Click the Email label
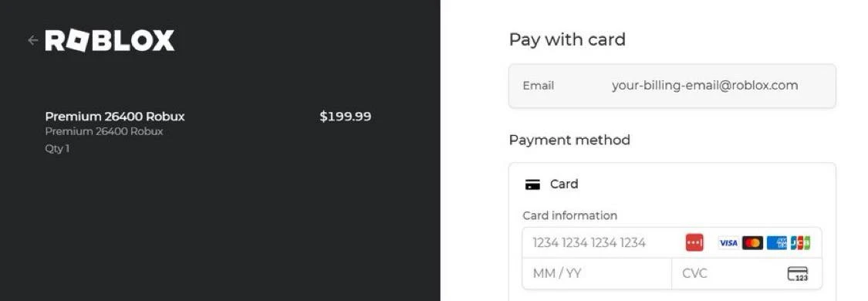 (x=538, y=86)
